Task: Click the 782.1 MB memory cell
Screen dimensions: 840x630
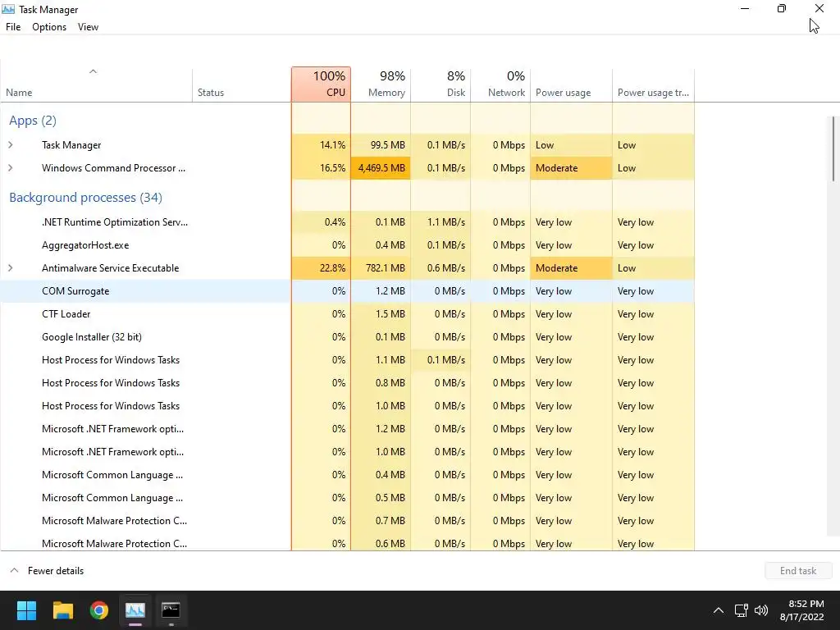Action: 381,268
